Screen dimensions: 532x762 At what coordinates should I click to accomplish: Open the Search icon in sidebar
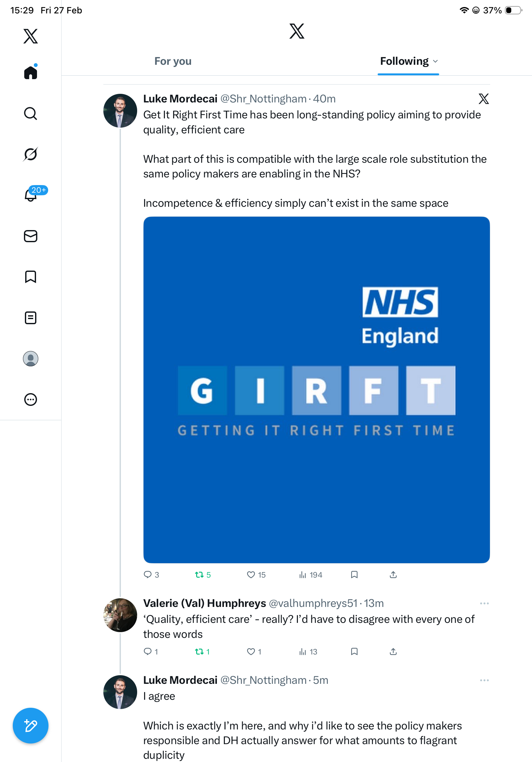(x=31, y=114)
